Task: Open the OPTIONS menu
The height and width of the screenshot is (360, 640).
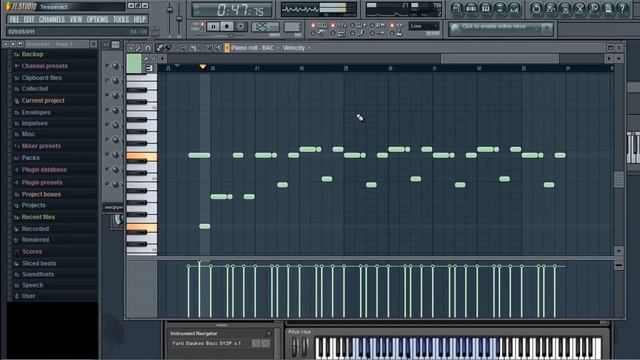Action: click(98, 20)
